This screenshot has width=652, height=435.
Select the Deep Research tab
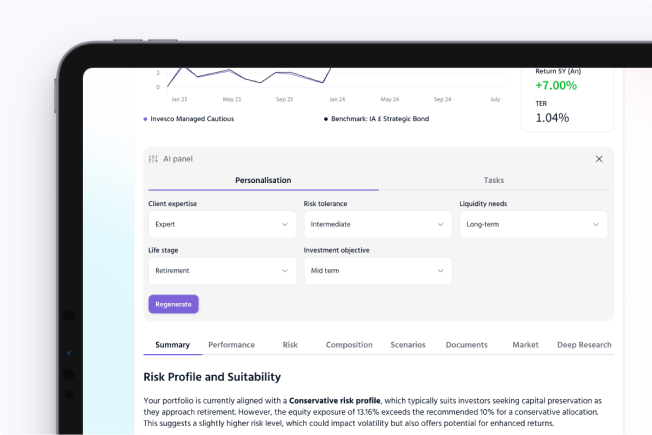[x=584, y=345]
